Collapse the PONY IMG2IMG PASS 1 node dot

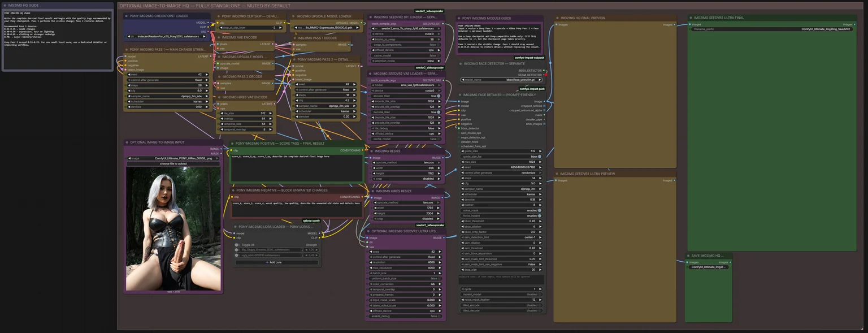coord(126,50)
